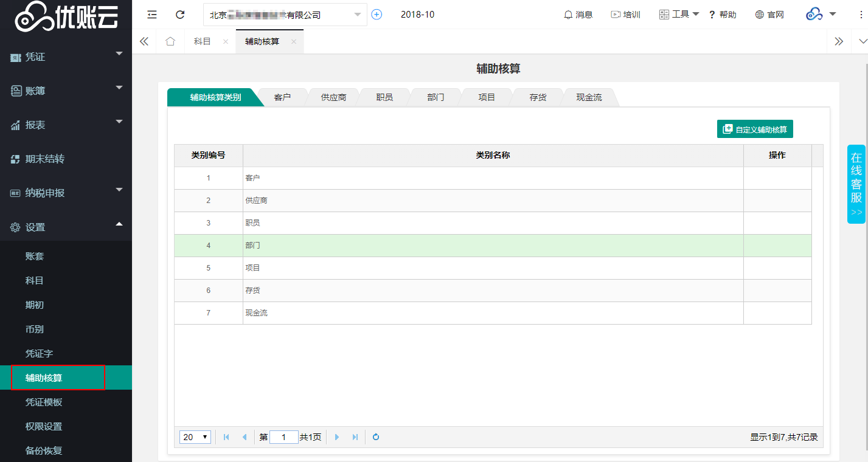Viewport: 868px width, 462px height.
Task: Click the page number input field
Action: pyautogui.click(x=284, y=437)
